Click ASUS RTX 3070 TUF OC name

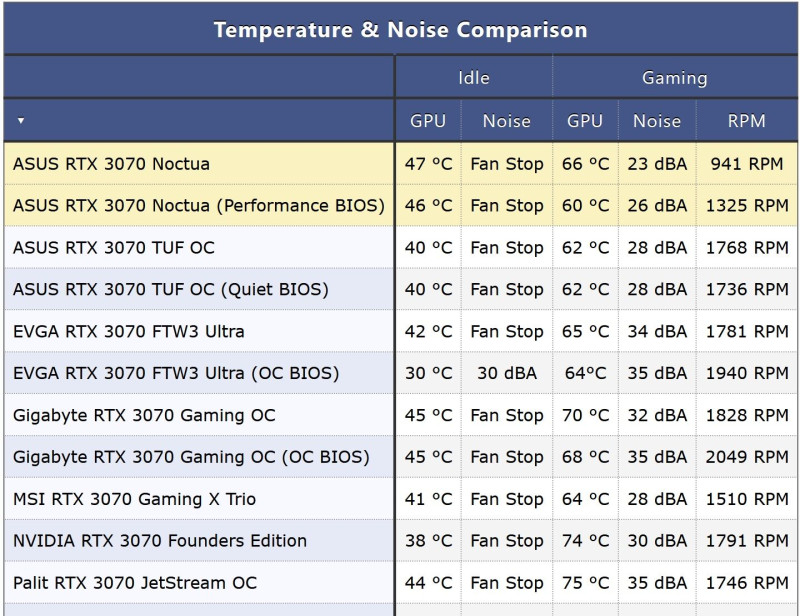coord(114,248)
